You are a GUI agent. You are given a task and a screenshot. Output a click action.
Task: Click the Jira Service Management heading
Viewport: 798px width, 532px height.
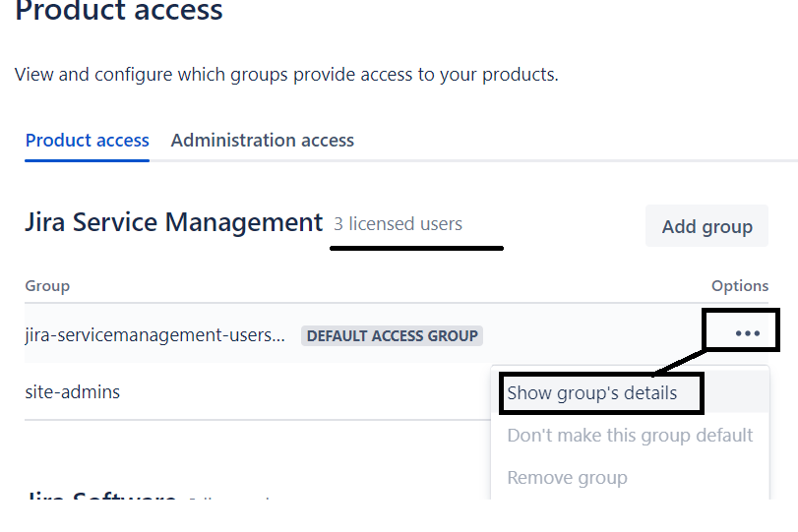pos(173,223)
